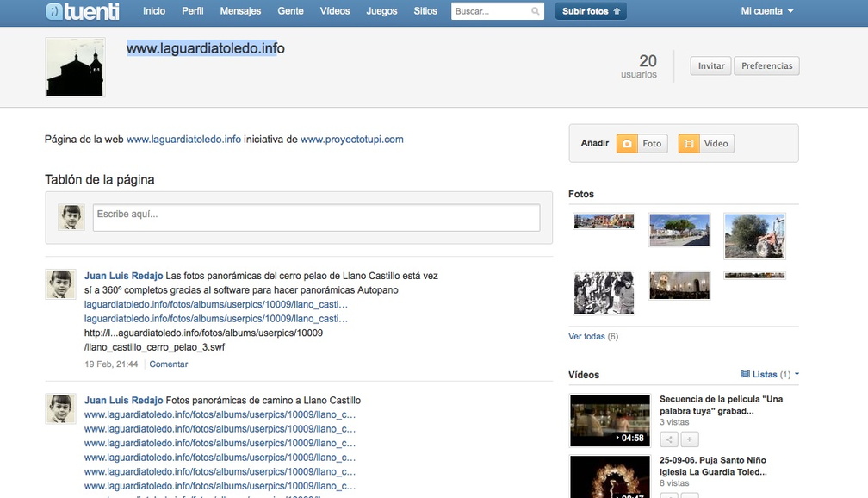Image resolution: width=868 pixels, height=498 pixels.
Task: Go to Inicio
Action: pos(154,11)
